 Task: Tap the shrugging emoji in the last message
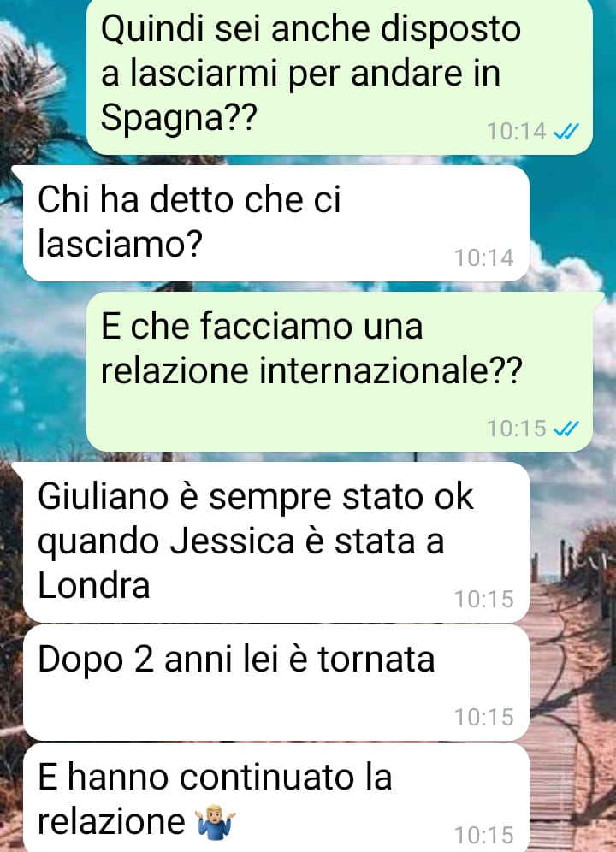point(216,821)
